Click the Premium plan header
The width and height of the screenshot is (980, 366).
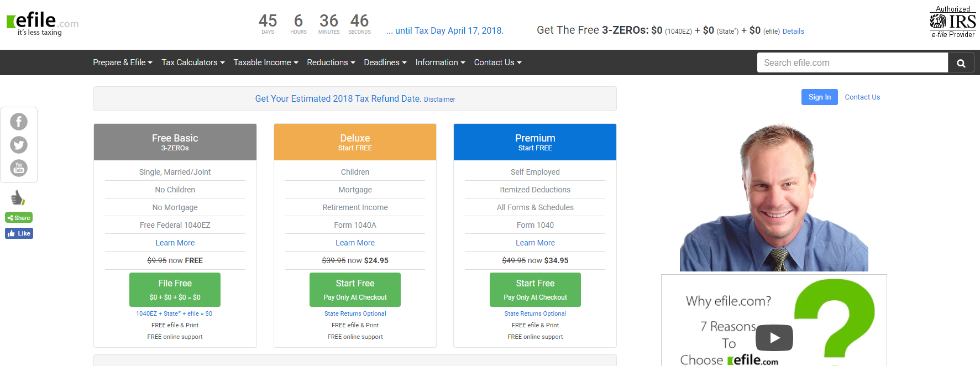coord(535,142)
